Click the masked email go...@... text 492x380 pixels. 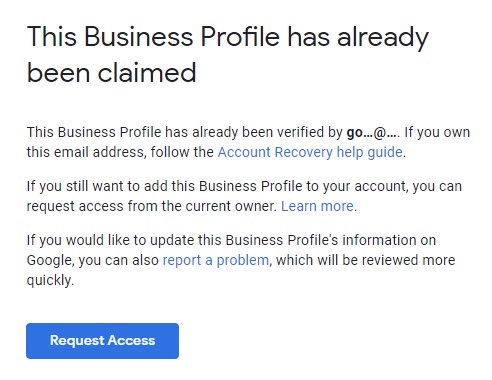tap(372, 132)
